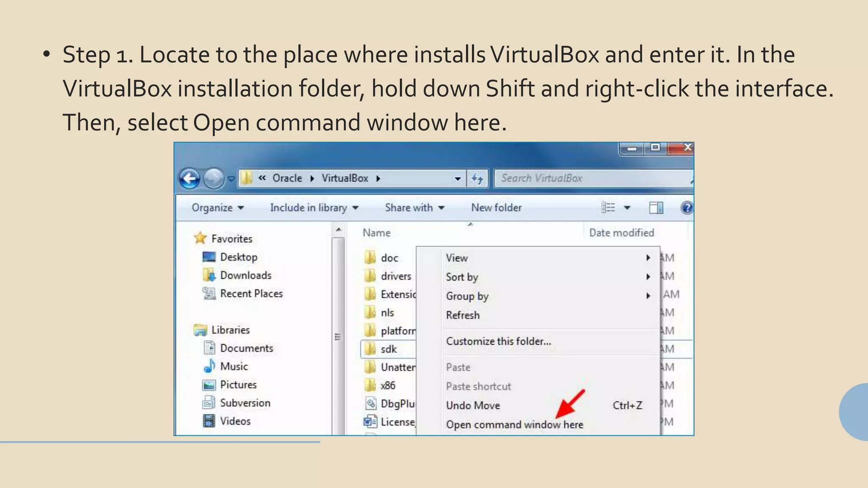Screen dimensions: 868x488
Task: Sort by the Name column header
Action: pyautogui.click(x=376, y=233)
